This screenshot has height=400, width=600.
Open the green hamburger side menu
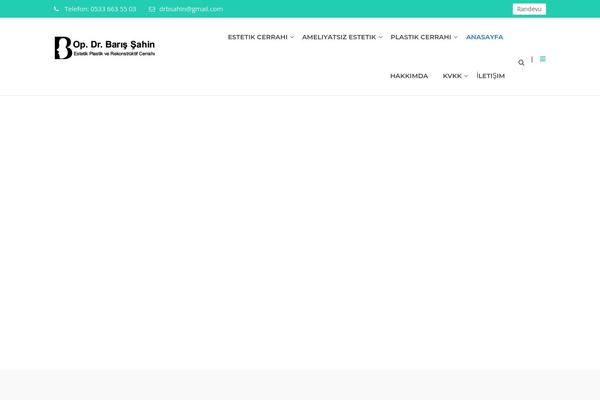(543, 59)
